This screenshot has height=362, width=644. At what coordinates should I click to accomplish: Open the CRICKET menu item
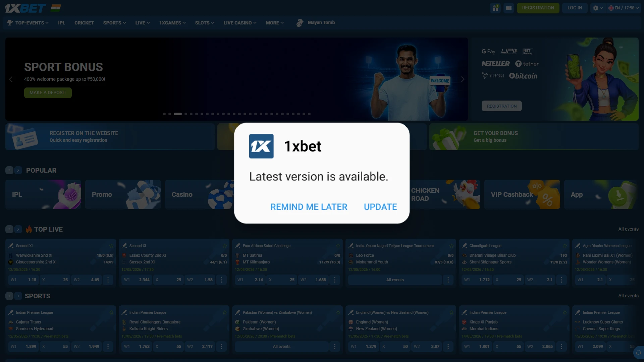click(84, 23)
